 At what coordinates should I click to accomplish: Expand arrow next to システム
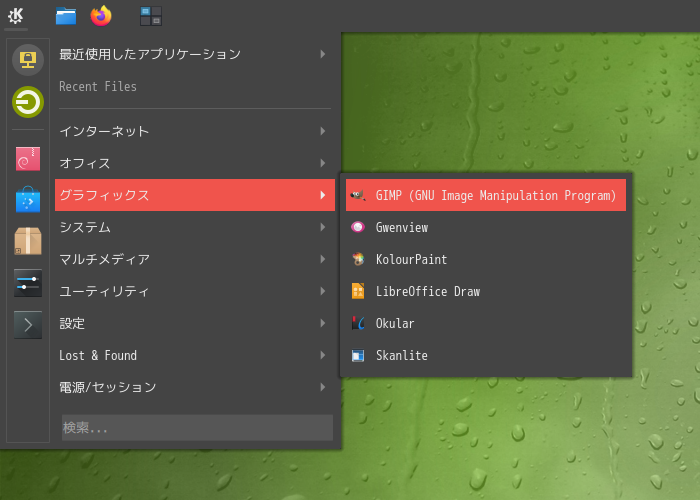(x=322, y=227)
